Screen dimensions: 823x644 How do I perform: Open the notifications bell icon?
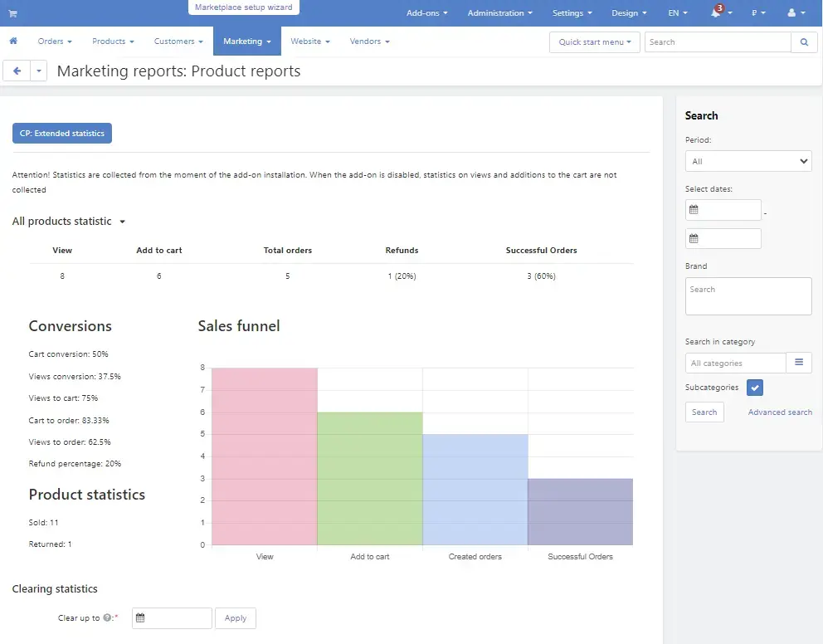tap(717, 13)
